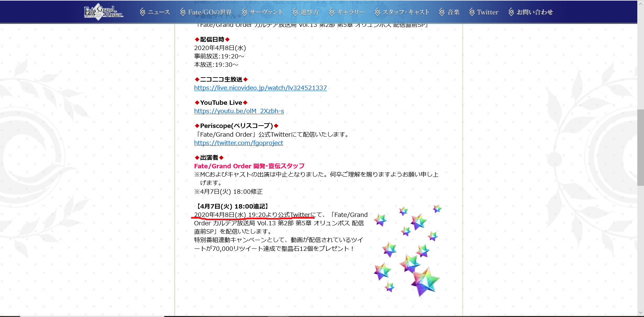Go to the サーヴァント page
This screenshot has width=644, height=317.
click(266, 12)
